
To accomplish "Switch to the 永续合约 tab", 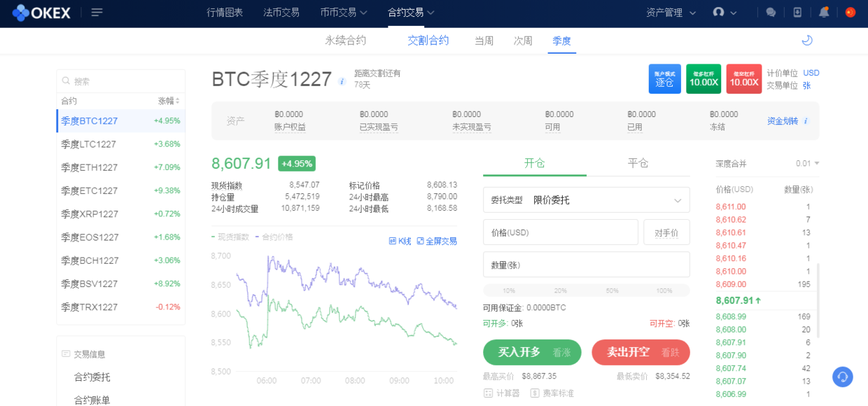I will [x=345, y=41].
